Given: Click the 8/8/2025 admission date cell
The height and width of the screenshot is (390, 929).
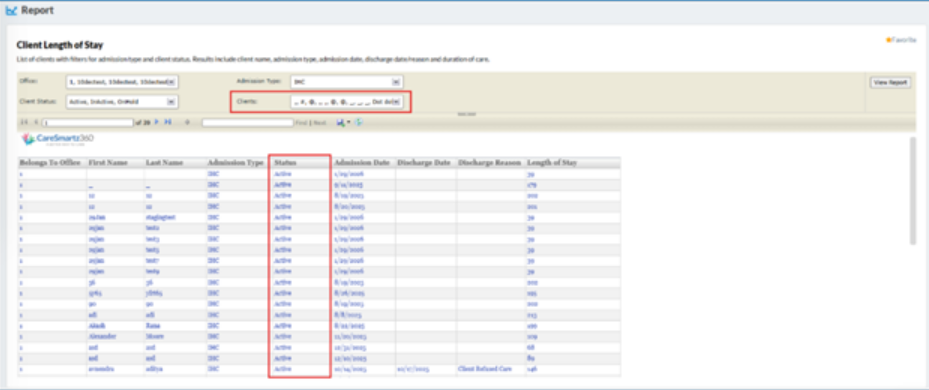Looking at the screenshot, I should (348, 315).
